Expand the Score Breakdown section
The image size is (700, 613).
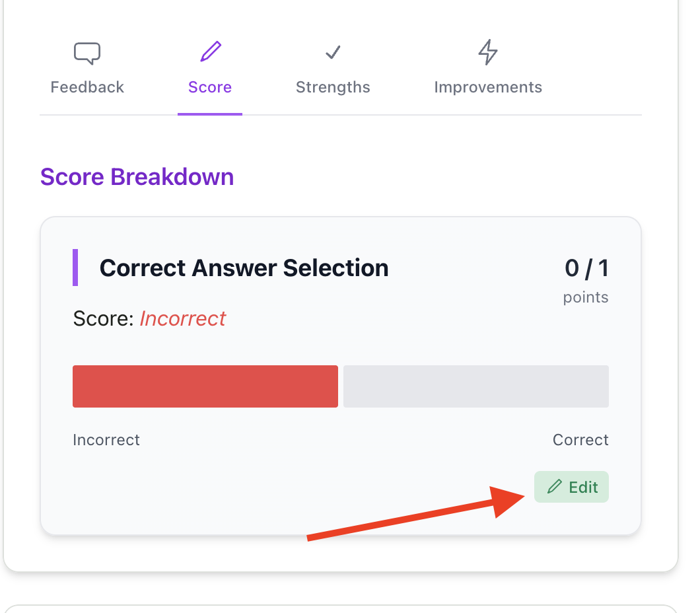137,176
